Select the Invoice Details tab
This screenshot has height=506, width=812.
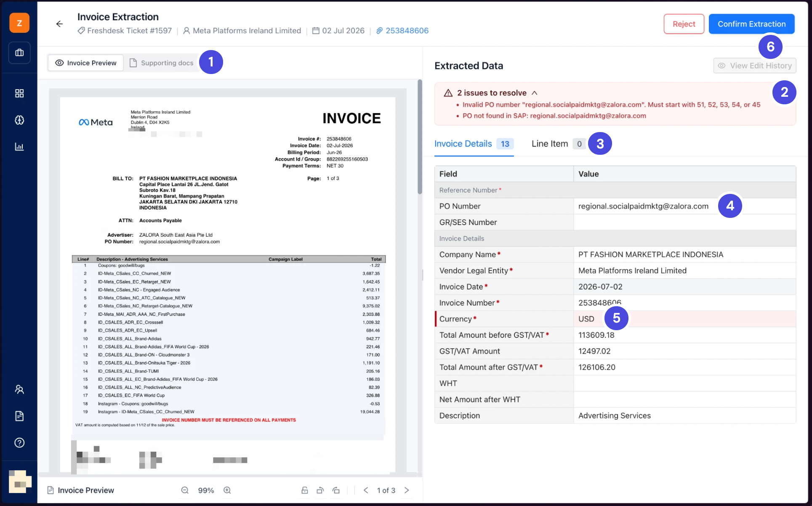click(x=474, y=144)
